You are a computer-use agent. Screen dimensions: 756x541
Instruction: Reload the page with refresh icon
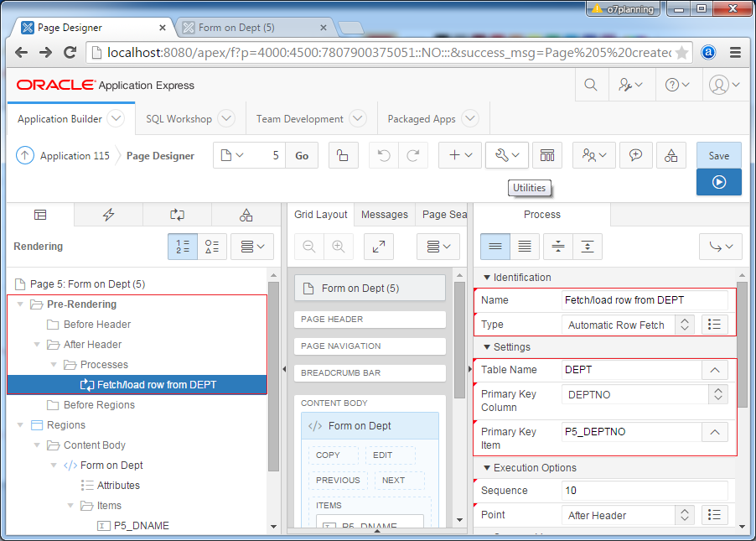(70, 52)
